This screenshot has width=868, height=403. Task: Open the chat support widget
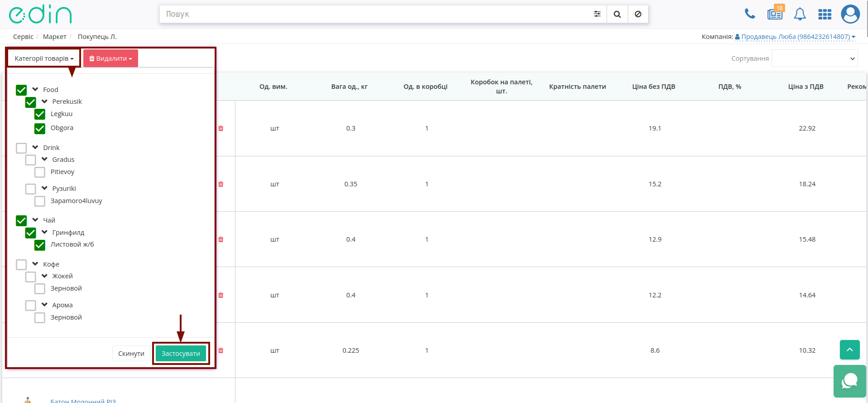point(849,381)
